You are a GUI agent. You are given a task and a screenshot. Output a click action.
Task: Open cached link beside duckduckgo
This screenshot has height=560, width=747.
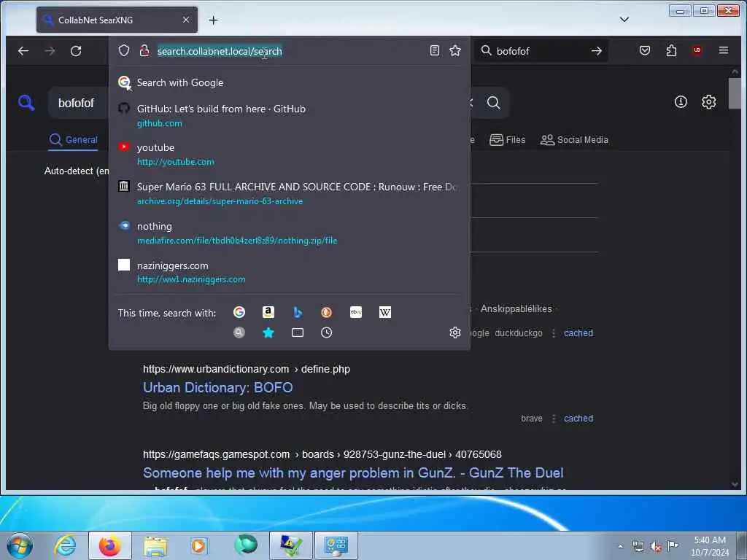click(x=578, y=332)
